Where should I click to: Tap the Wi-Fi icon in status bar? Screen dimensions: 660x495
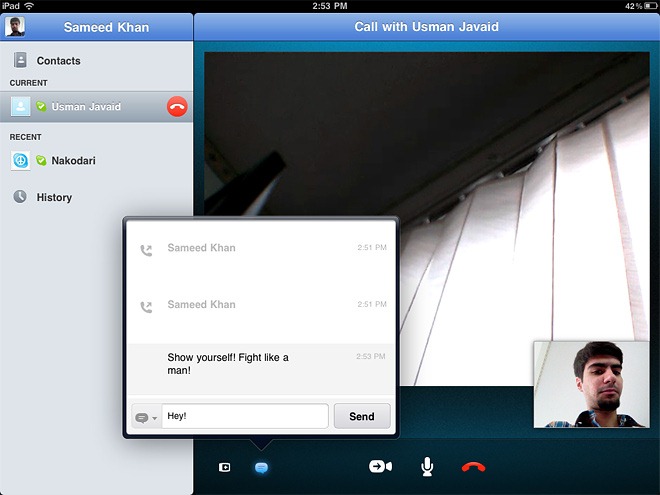29,6
